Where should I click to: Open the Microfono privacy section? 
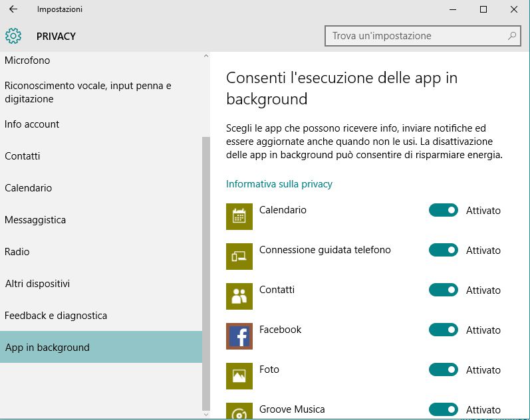(27, 60)
